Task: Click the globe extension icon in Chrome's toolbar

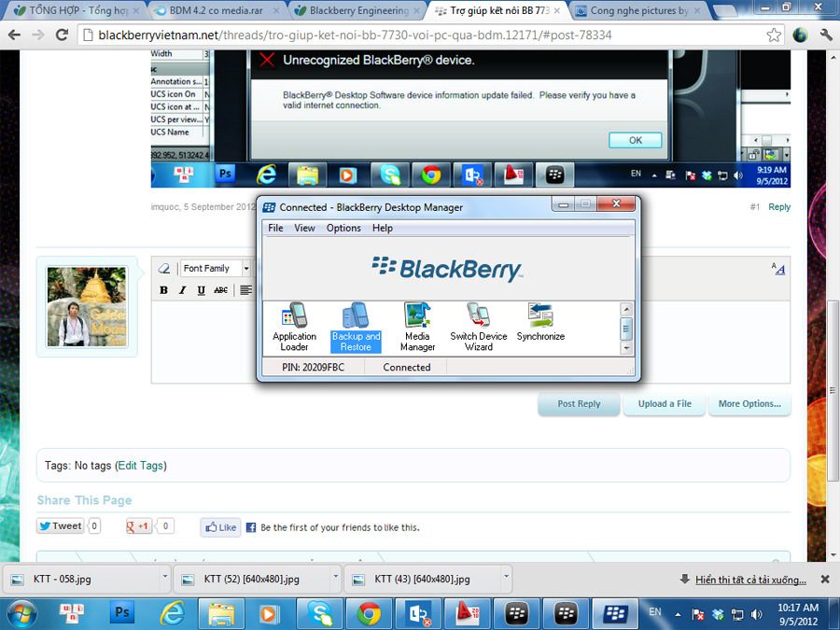Action: (x=801, y=35)
